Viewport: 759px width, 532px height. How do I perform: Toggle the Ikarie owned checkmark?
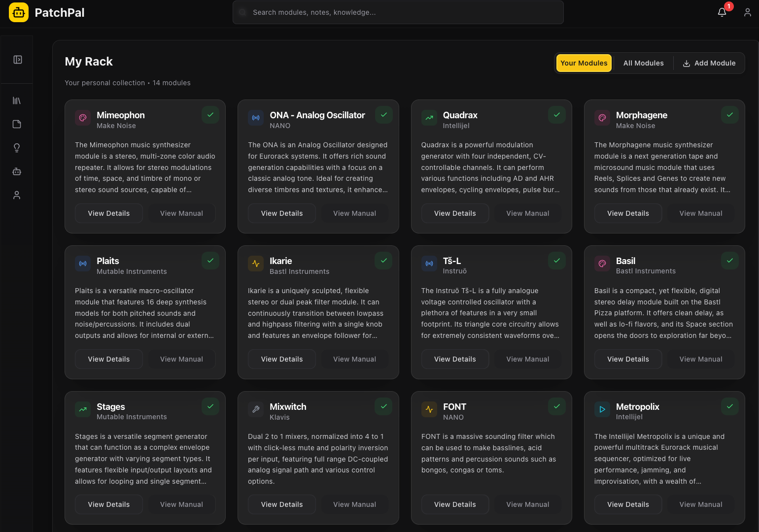384,261
